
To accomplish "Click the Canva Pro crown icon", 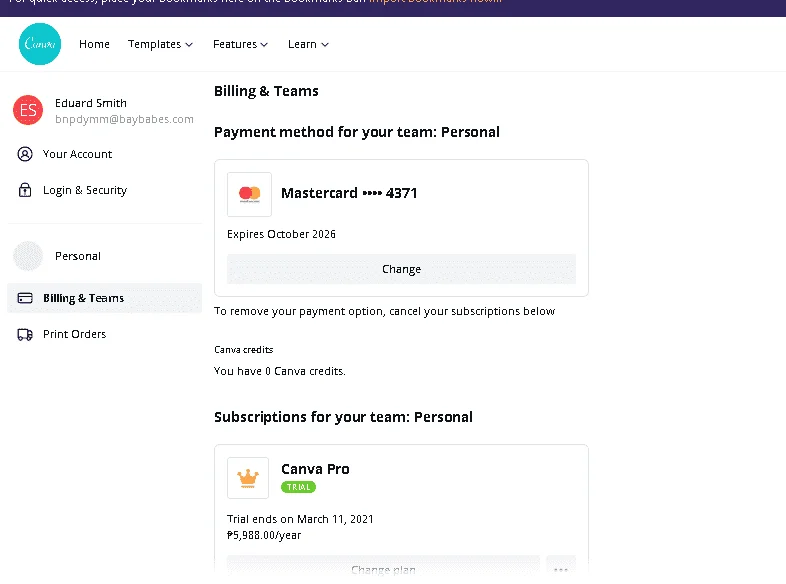I will (248, 478).
